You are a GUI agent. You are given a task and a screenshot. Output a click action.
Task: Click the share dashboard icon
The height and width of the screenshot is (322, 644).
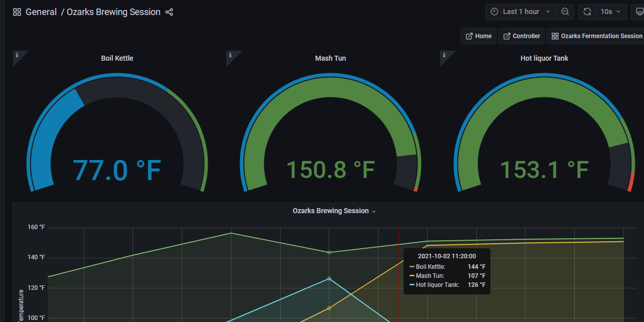tap(169, 12)
